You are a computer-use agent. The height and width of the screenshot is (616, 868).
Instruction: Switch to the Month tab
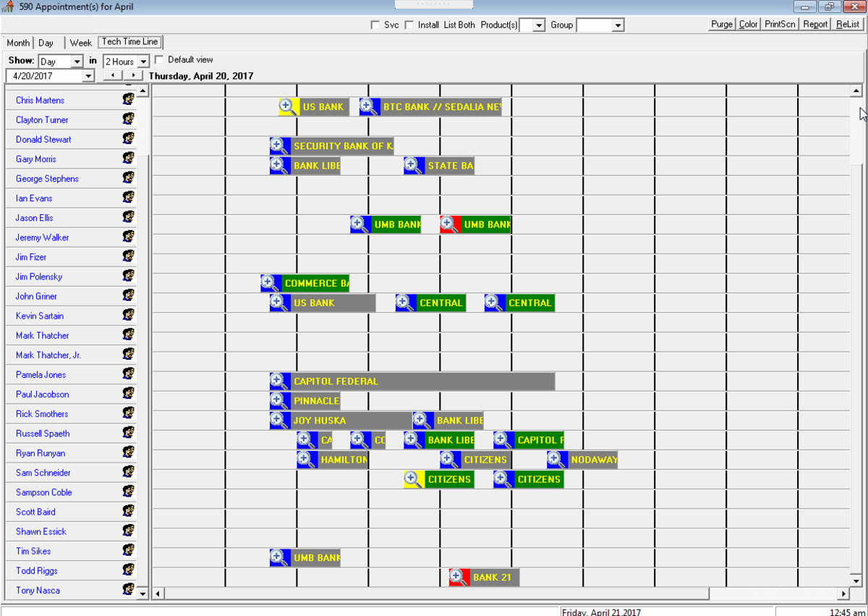[x=18, y=43]
